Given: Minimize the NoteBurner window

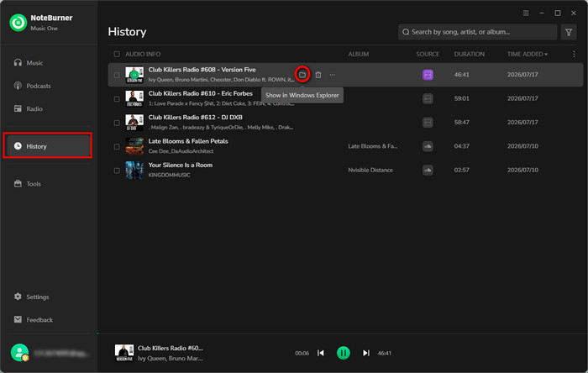Looking at the screenshot, I should pos(542,13).
